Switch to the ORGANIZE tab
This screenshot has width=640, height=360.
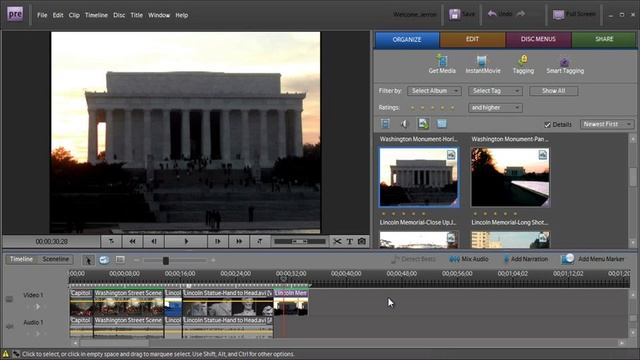point(407,40)
